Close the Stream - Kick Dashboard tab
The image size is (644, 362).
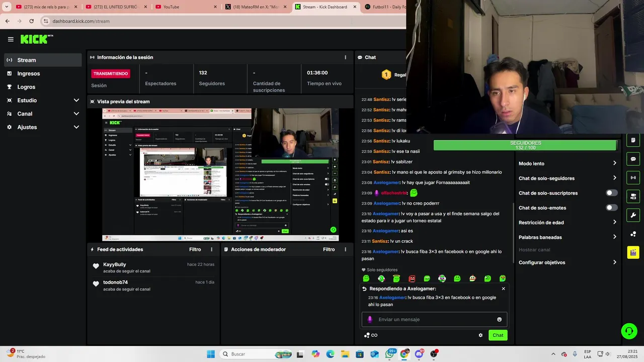tap(354, 7)
